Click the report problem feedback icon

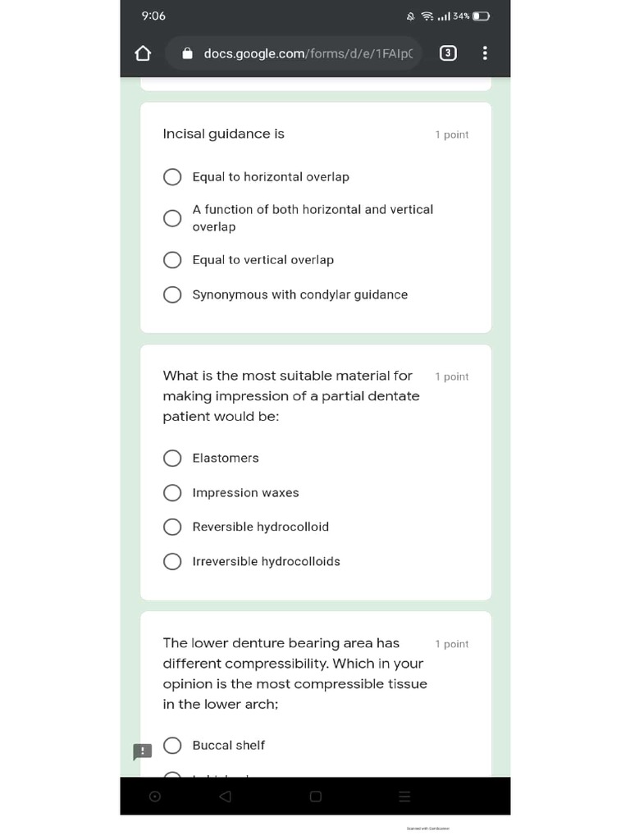coord(142,751)
